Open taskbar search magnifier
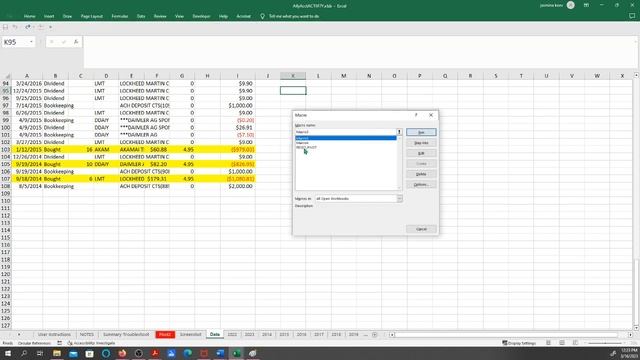640x360 pixels. [24, 353]
